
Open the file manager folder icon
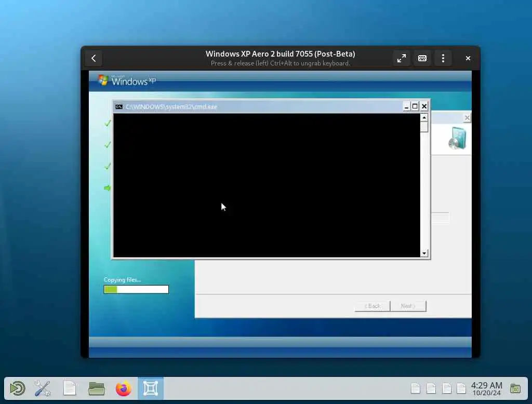96,388
